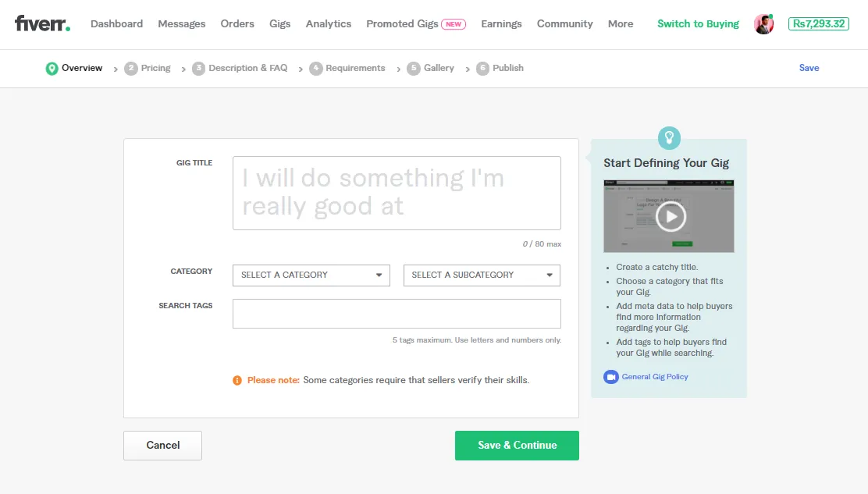Open the Select a Category dropdown
The image size is (868, 494).
point(311,275)
